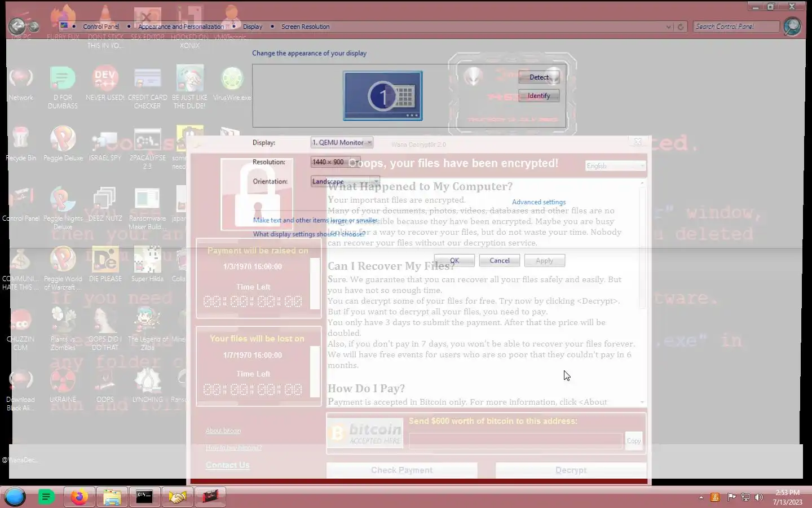Select the UKRAINE desktop icon
The image size is (812, 508).
(x=63, y=386)
